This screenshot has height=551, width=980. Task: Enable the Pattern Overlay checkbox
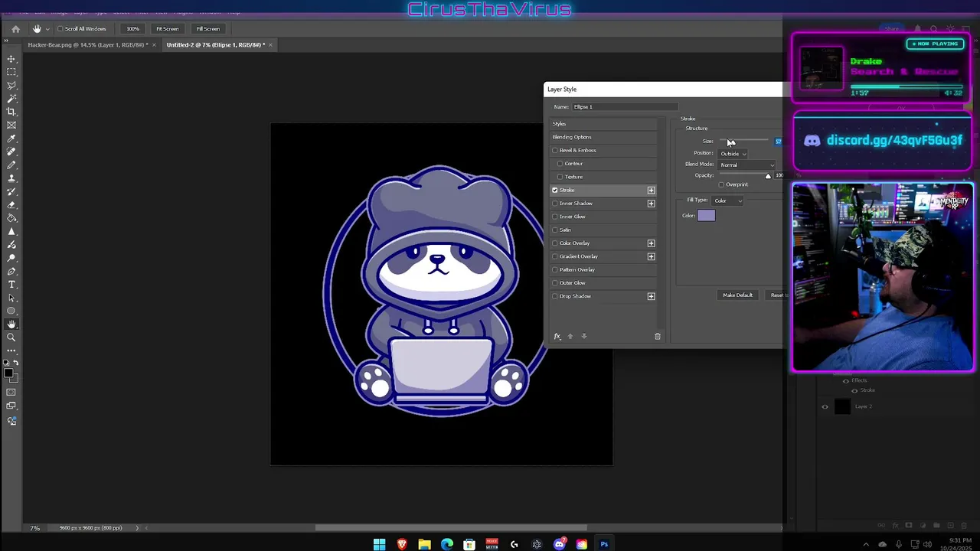pyautogui.click(x=555, y=269)
